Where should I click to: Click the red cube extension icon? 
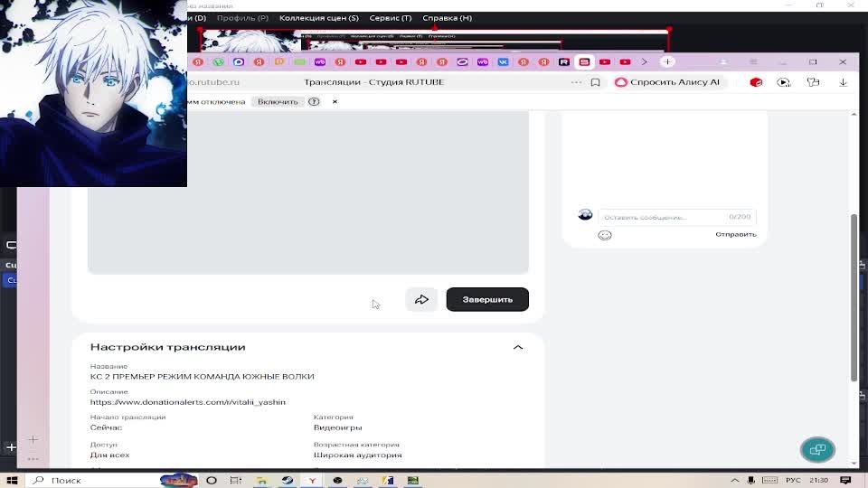tap(756, 82)
